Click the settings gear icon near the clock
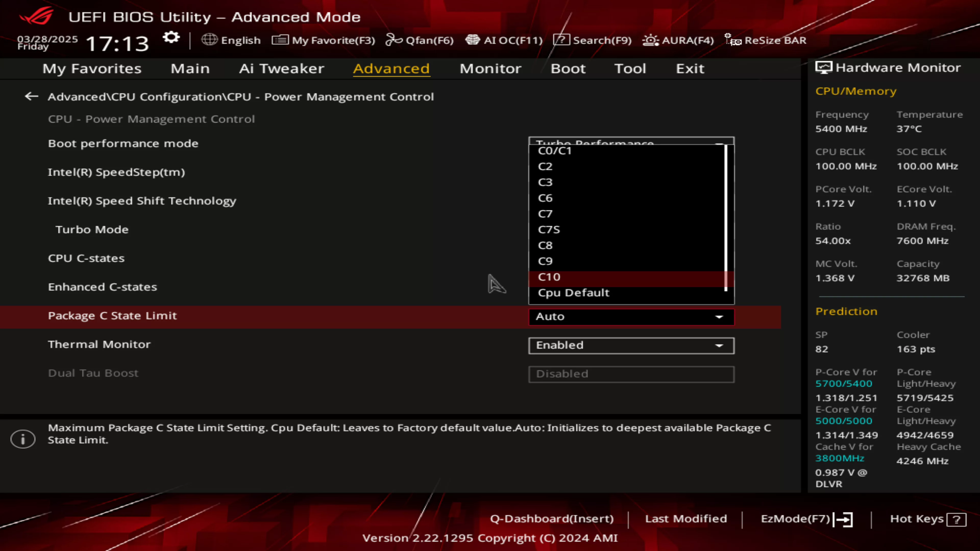 (171, 38)
